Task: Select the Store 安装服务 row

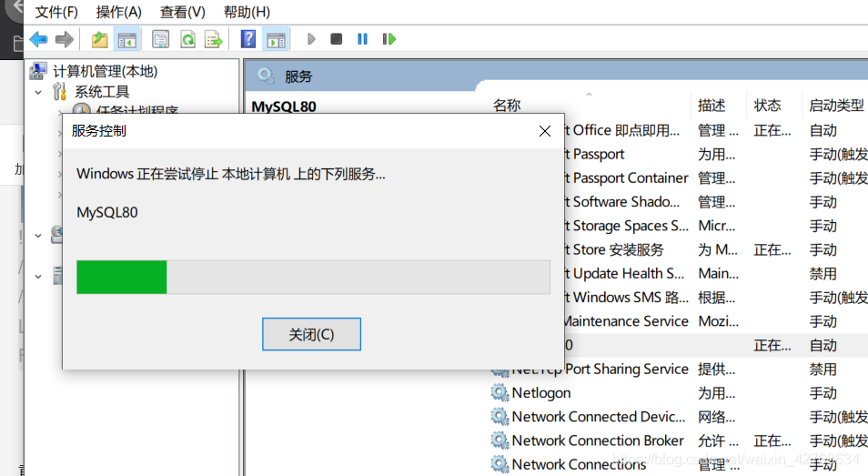Action: coord(716,249)
